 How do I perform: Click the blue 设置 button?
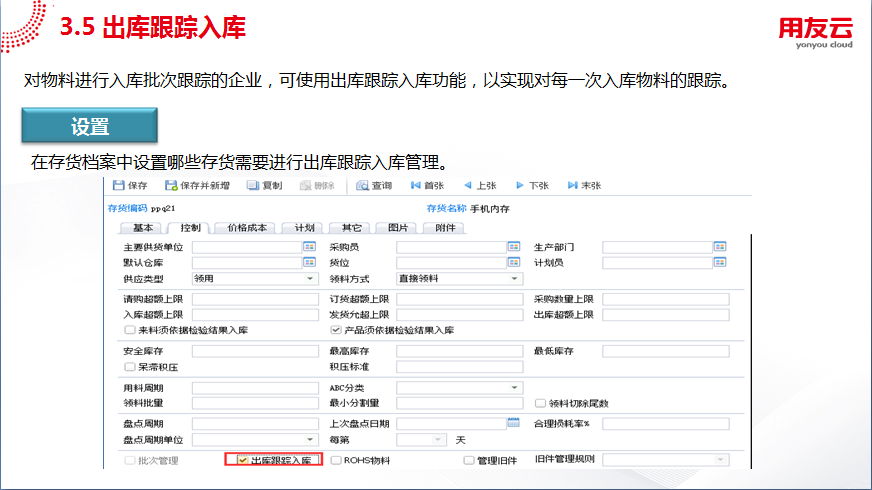pos(90,127)
